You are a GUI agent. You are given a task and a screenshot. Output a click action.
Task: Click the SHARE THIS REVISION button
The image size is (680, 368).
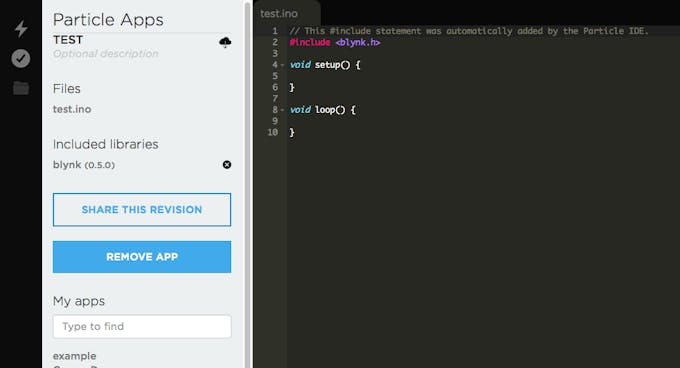(142, 210)
